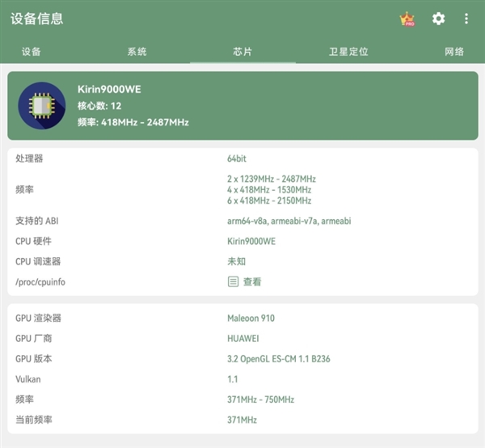Go to the 网络 tab

[x=454, y=52]
